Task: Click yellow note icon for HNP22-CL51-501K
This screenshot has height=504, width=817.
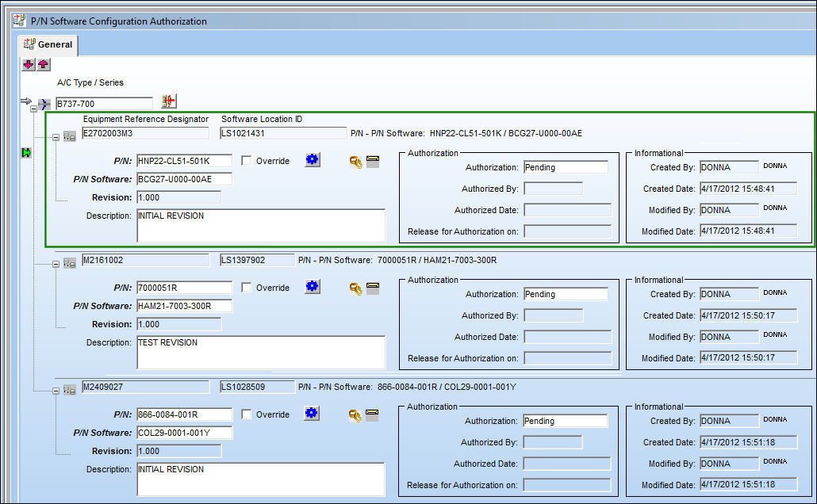Action: pos(373,161)
